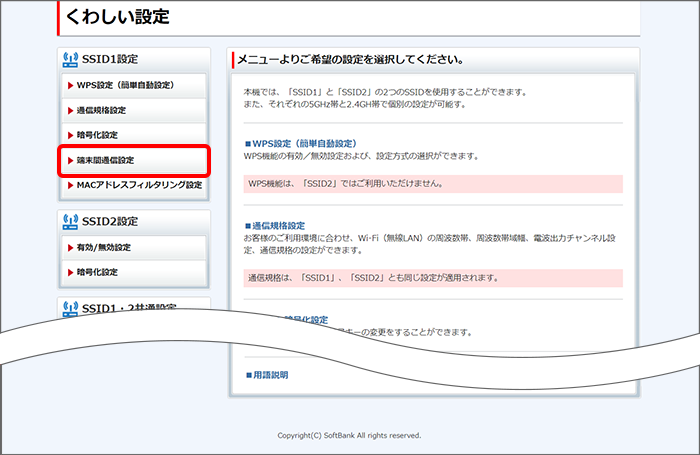Open the WPS設定（簡単自動設定）link in main panel

(x=304, y=144)
